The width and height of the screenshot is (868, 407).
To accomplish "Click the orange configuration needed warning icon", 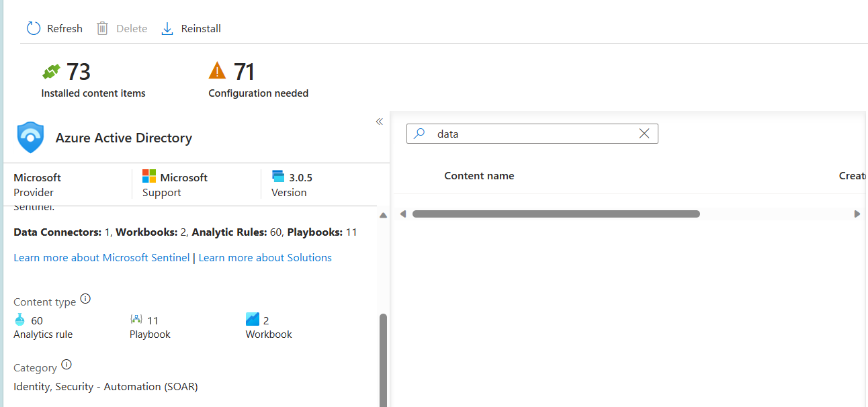I will tap(218, 70).
